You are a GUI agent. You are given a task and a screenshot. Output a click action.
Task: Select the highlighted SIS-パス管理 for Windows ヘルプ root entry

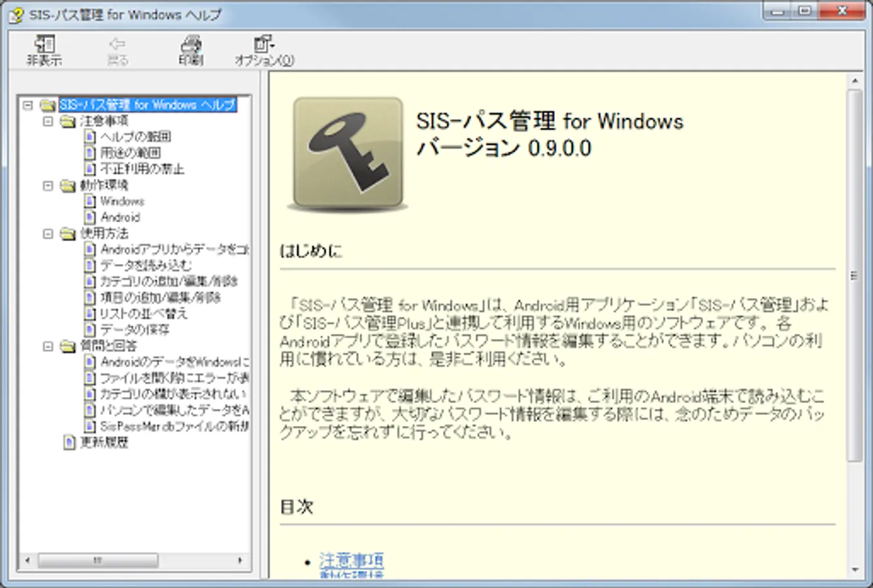(x=148, y=105)
